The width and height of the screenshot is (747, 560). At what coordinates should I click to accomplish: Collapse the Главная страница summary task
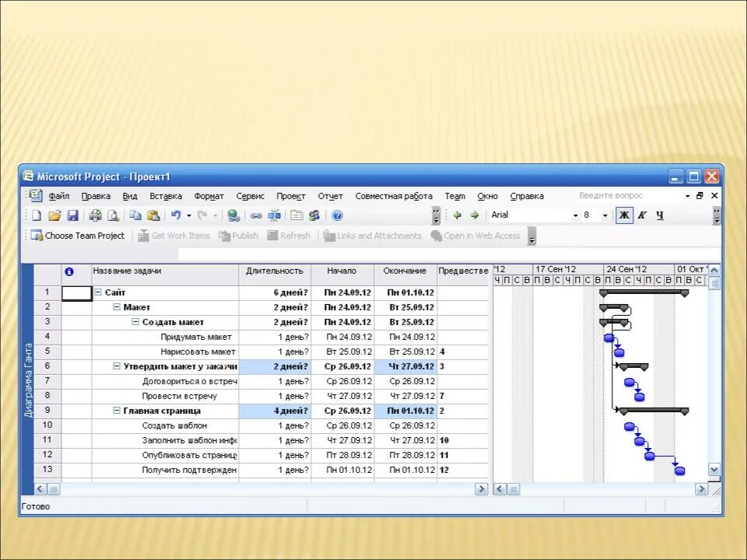pyautogui.click(x=117, y=411)
